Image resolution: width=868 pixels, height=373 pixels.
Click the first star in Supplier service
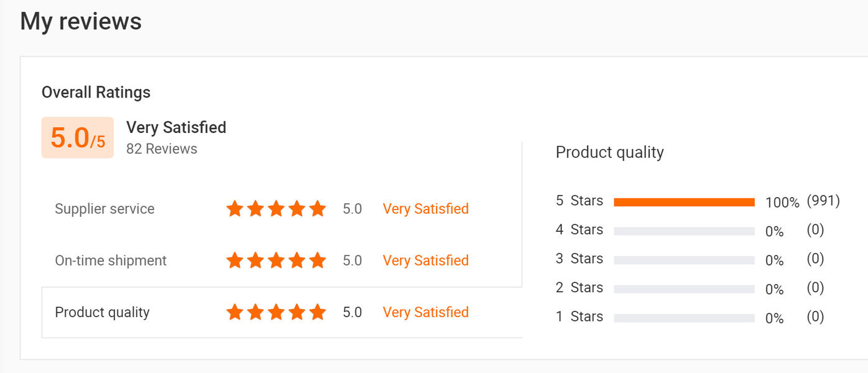pos(234,209)
